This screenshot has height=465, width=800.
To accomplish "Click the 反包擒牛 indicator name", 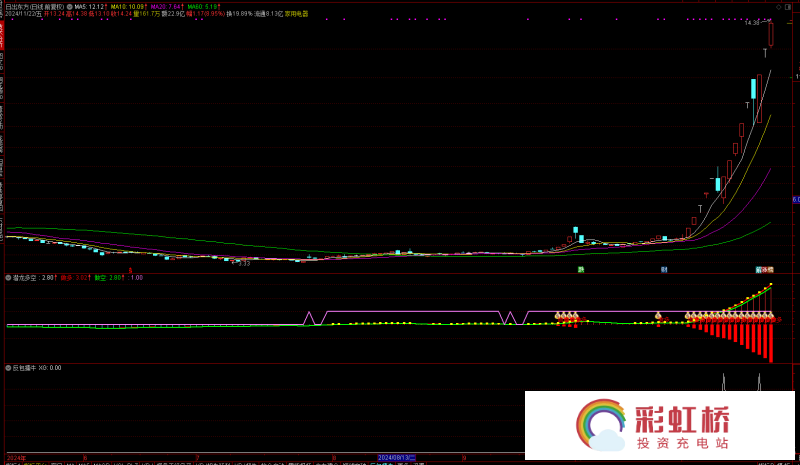I will (25, 367).
